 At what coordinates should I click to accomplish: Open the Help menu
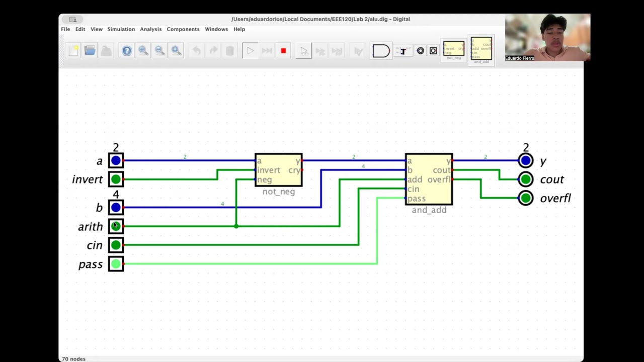coord(239,29)
